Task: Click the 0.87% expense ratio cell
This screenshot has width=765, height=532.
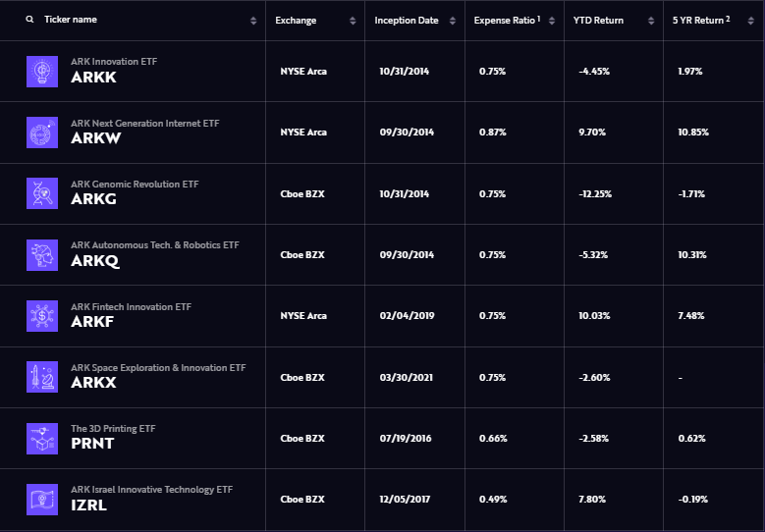Action: click(x=493, y=133)
